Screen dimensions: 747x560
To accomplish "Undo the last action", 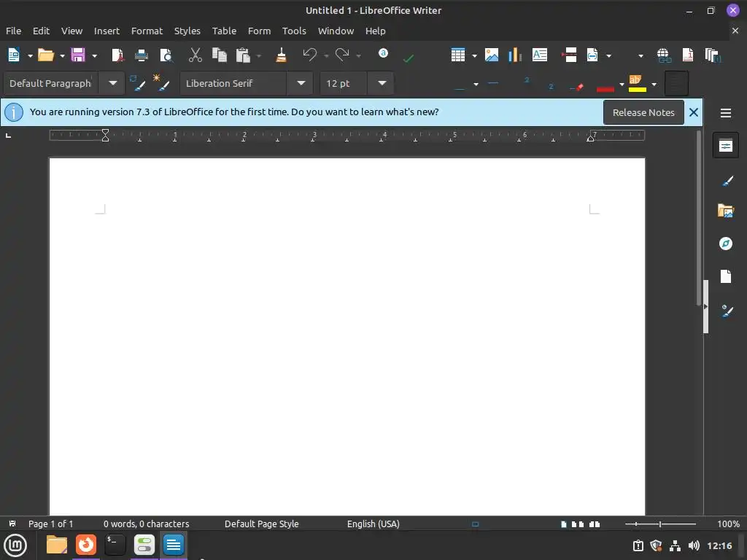I will [309, 55].
